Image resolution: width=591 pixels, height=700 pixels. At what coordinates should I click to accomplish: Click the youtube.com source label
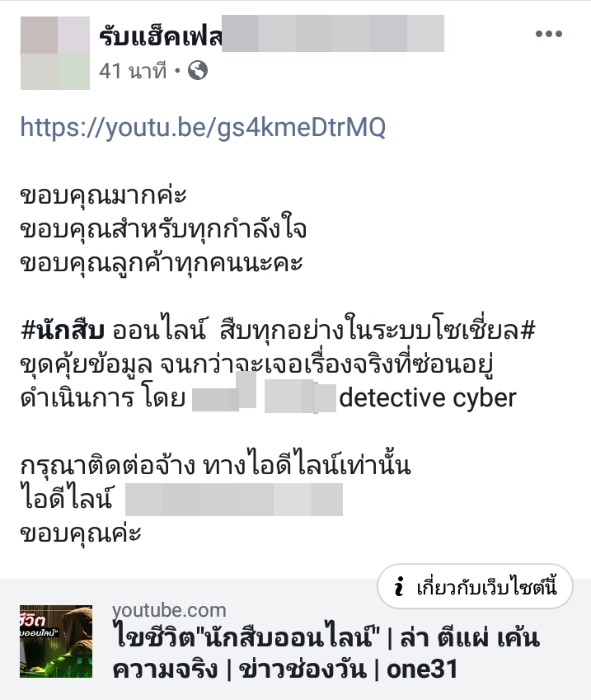169,610
